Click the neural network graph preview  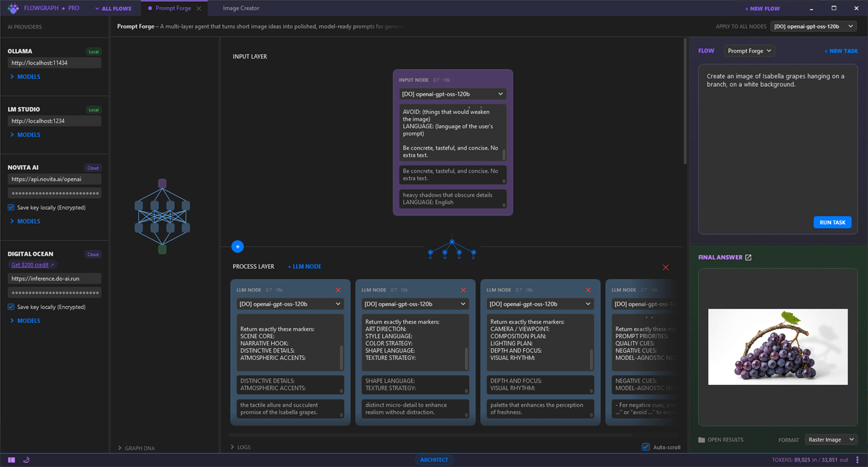tap(163, 216)
